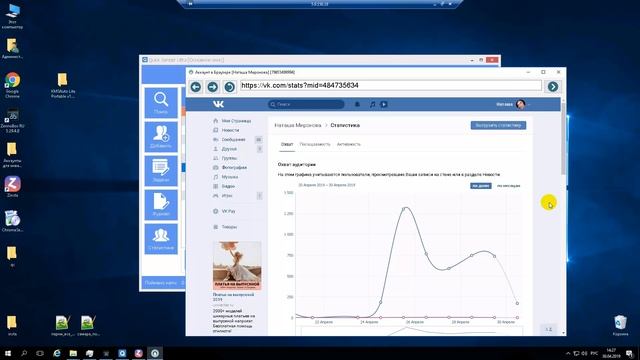This screenshot has width=640, height=360.
Task: Open Новости in VK sidebar
Action: click(x=230, y=130)
